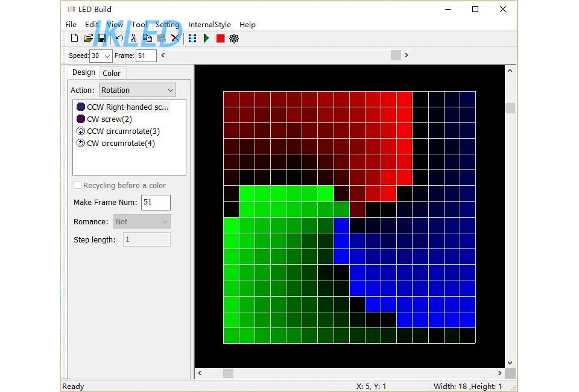Open the Edit menu
This screenshot has height=392, width=579.
[x=92, y=24]
